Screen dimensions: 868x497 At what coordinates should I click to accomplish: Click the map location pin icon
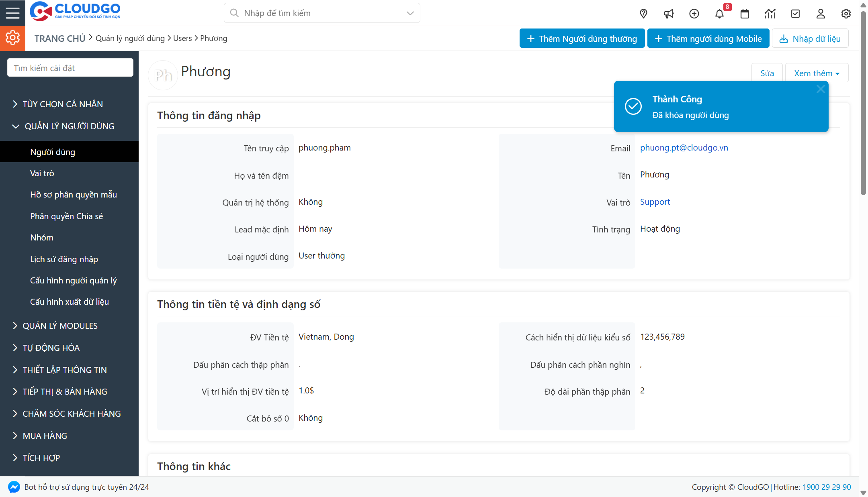[643, 14]
